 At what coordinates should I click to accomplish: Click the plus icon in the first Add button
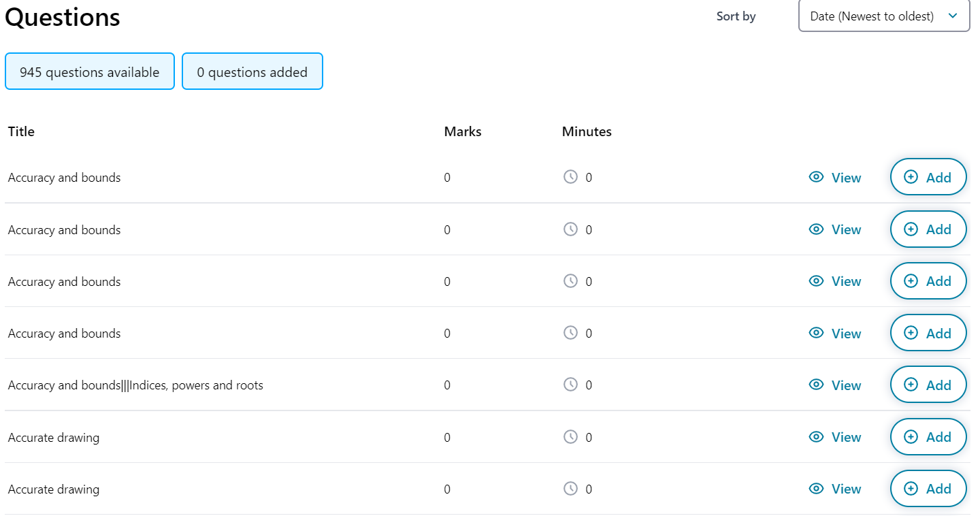coord(911,176)
